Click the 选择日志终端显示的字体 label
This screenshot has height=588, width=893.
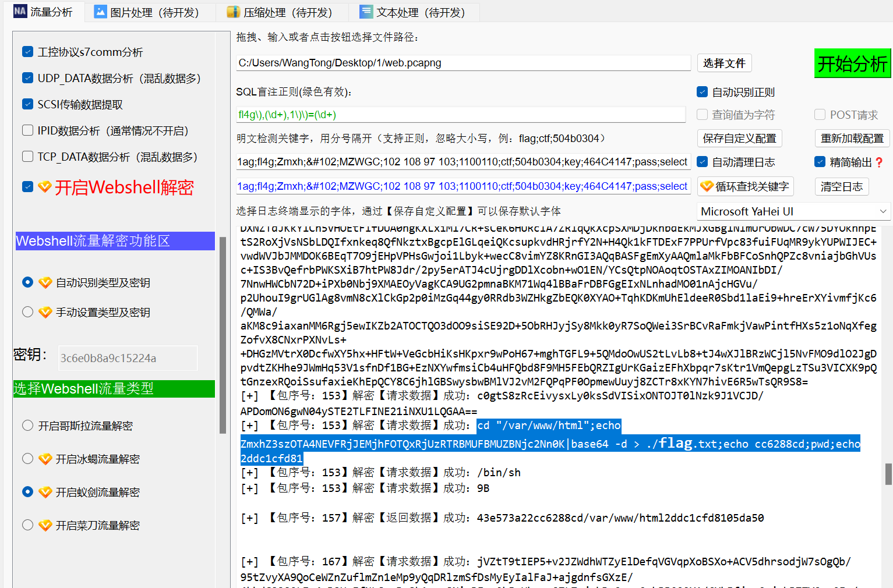398,211
